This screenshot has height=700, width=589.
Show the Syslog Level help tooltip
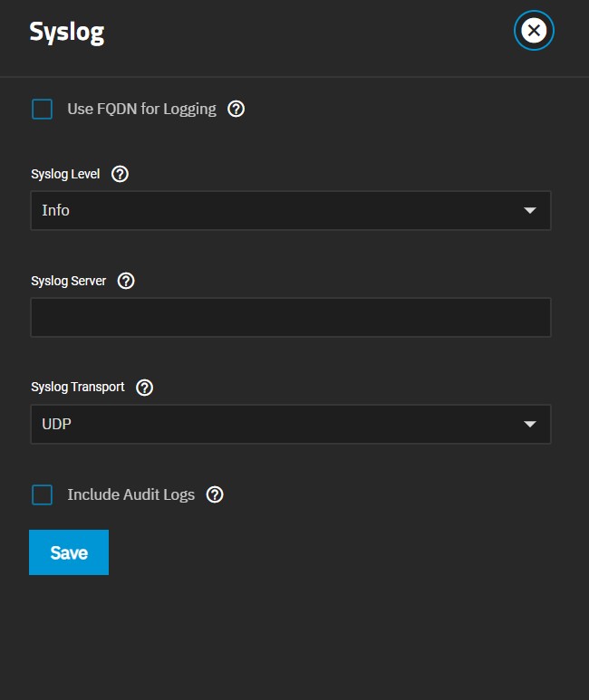click(x=120, y=174)
